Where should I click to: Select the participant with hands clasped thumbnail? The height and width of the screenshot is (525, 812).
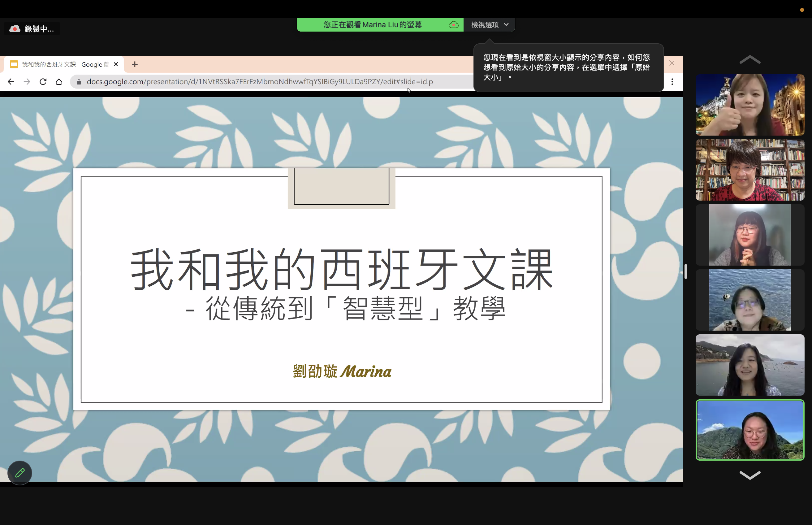pos(749,235)
